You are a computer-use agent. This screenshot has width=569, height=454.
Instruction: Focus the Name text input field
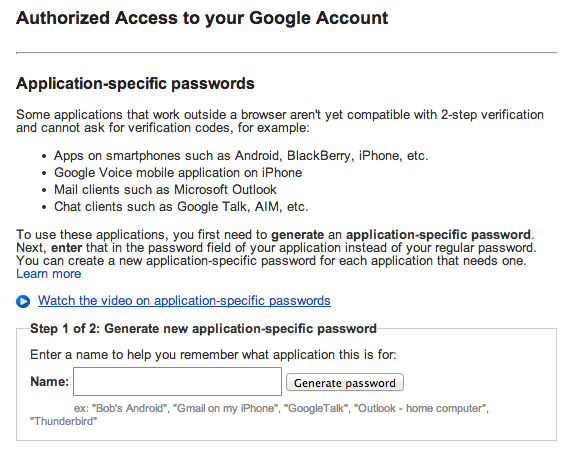tap(177, 381)
